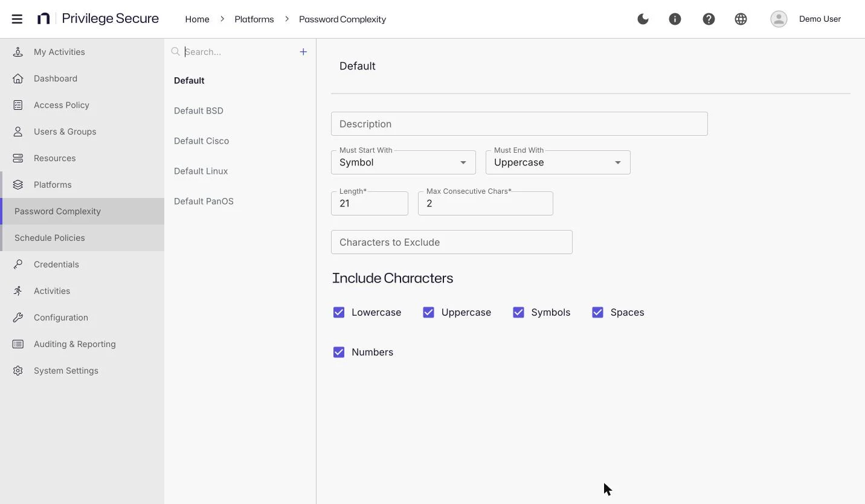Click the Credentials key icon
This screenshot has width=865, height=504.
coord(18,264)
